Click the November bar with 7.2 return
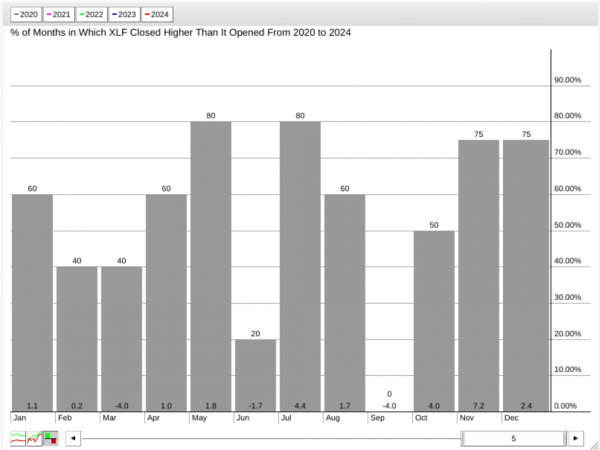 coord(479,276)
